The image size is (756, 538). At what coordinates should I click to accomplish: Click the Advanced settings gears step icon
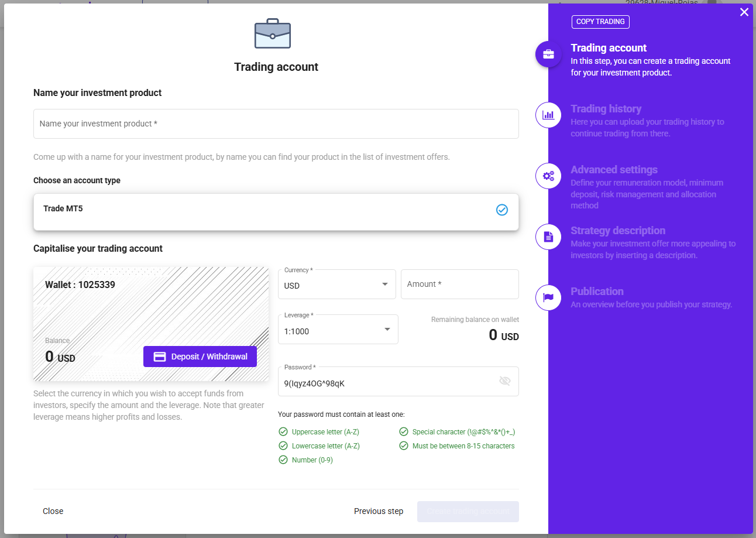(548, 176)
